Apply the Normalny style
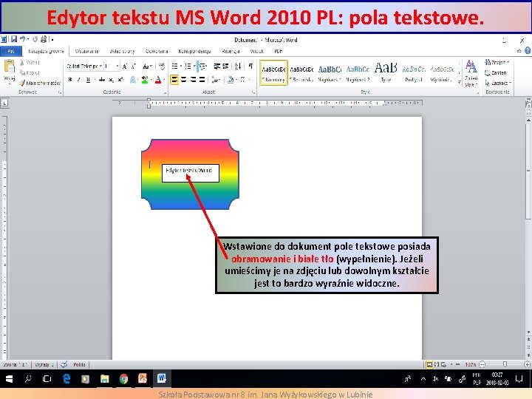532x399 pixels. (273, 72)
